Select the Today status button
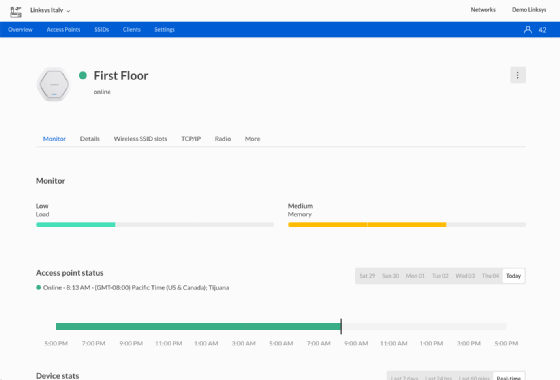Image resolution: width=560 pixels, height=380 pixels. (x=514, y=276)
